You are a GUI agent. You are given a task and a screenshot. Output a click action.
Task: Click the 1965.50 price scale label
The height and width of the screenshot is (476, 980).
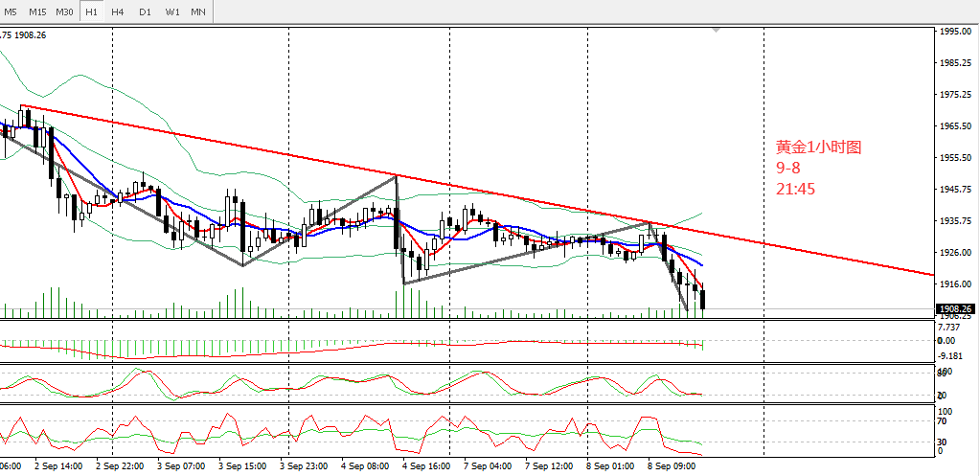coord(957,126)
